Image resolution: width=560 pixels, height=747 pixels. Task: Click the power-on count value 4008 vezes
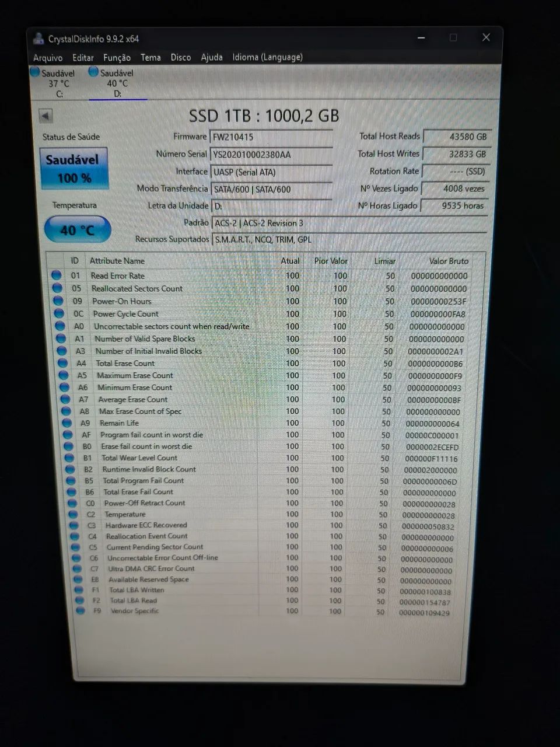(454, 189)
